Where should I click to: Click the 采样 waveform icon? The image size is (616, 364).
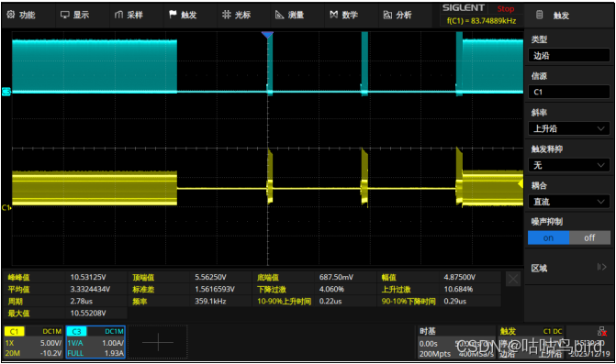click(x=118, y=15)
